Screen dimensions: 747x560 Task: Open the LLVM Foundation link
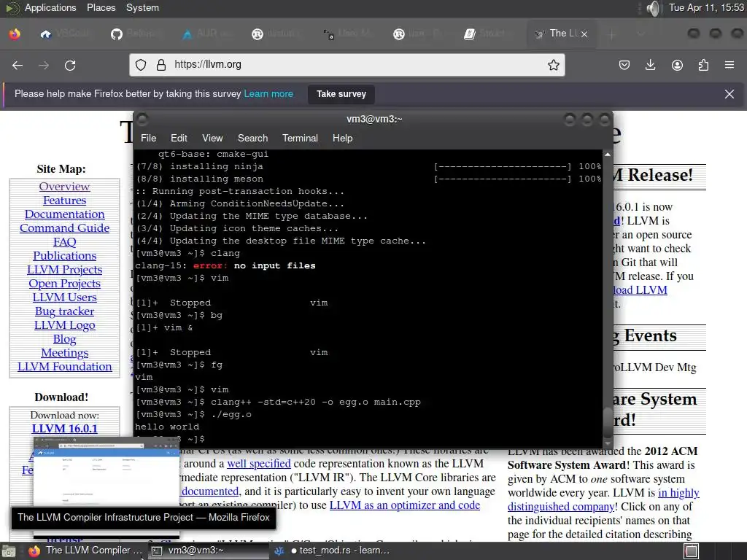tap(64, 366)
